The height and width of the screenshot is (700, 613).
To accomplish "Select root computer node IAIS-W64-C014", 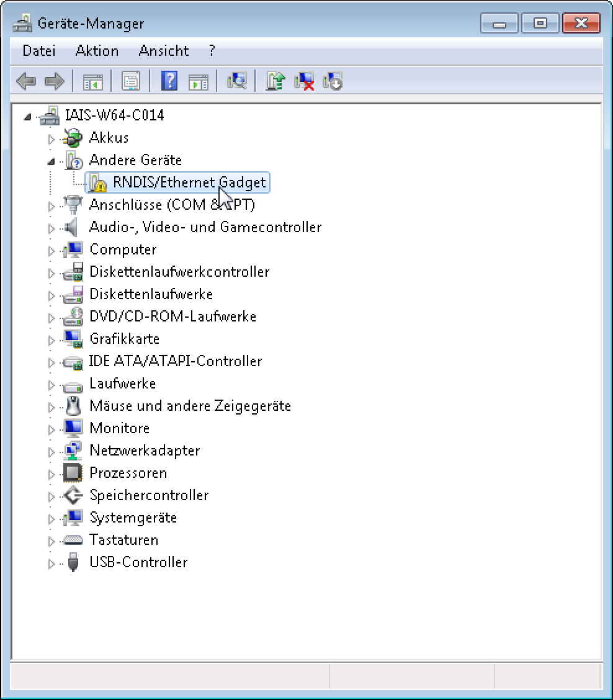I will coord(114,115).
